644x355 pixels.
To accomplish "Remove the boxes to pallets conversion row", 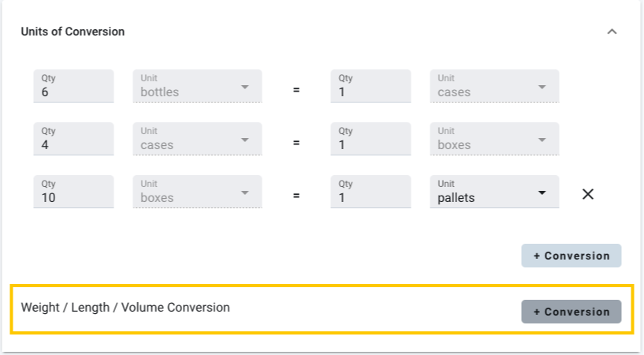I will [x=587, y=194].
